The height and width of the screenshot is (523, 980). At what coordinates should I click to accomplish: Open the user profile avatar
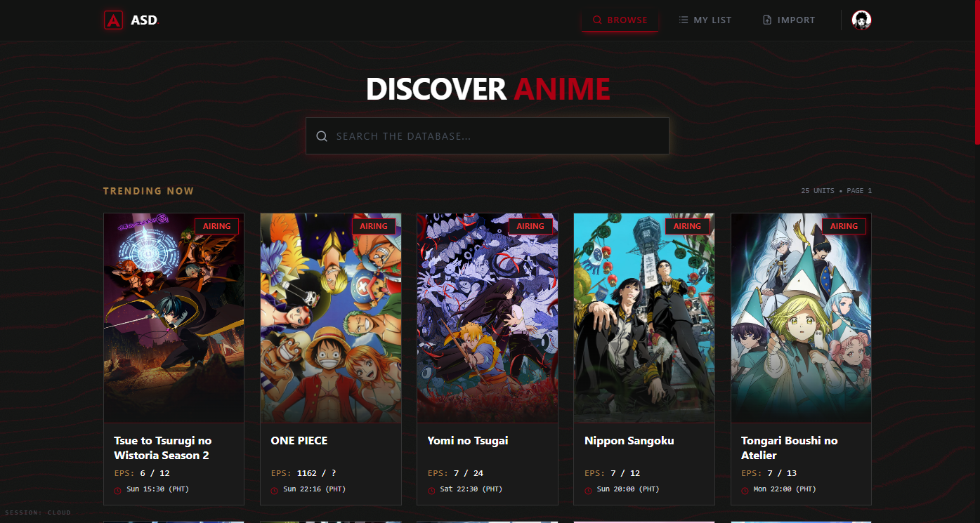coord(861,20)
